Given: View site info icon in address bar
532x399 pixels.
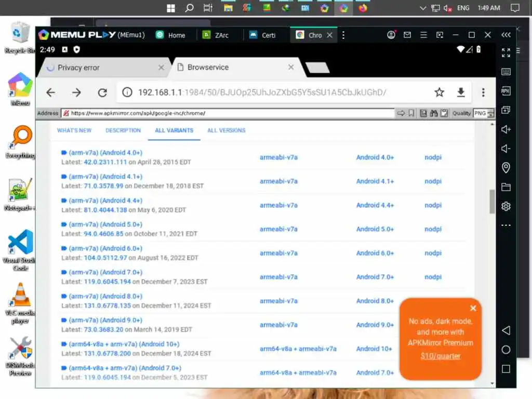Looking at the screenshot, I should (x=127, y=92).
